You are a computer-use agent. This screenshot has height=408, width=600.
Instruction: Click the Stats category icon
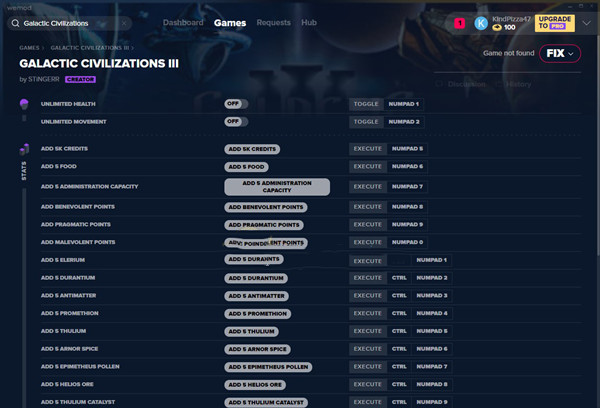[x=23, y=149]
